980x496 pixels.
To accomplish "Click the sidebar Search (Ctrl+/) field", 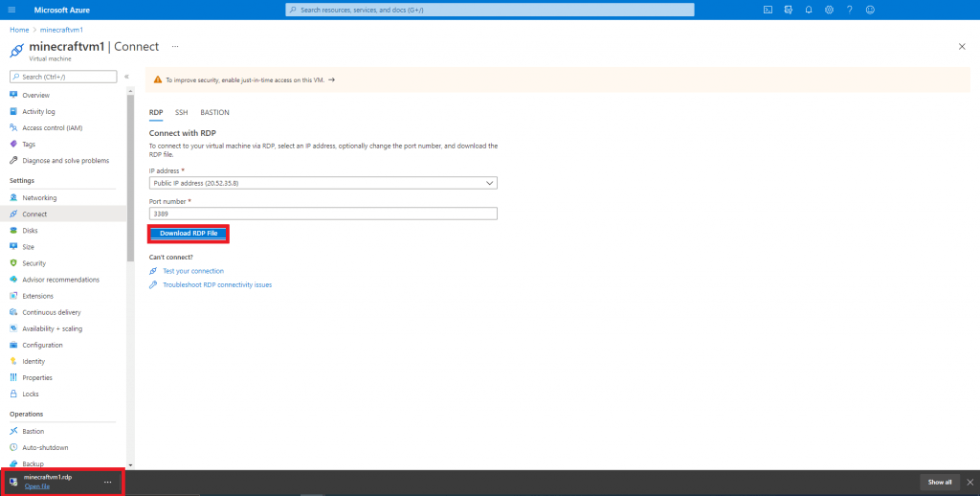I will point(63,77).
